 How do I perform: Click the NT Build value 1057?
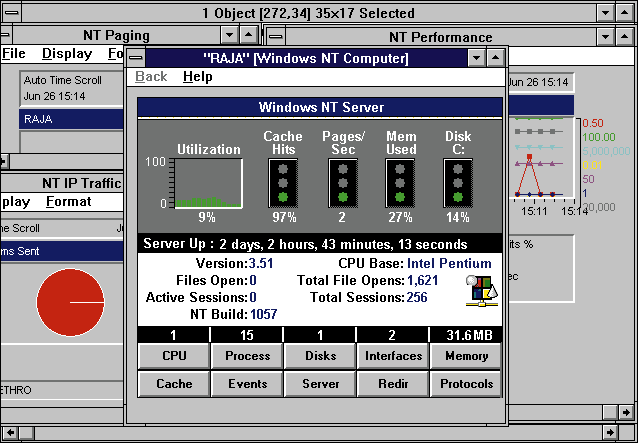(x=264, y=314)
